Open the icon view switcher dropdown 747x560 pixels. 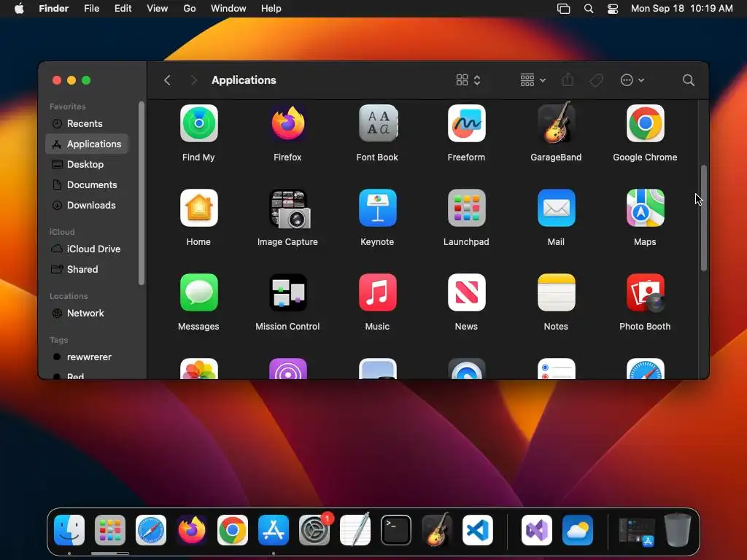(x=468, y=80)
